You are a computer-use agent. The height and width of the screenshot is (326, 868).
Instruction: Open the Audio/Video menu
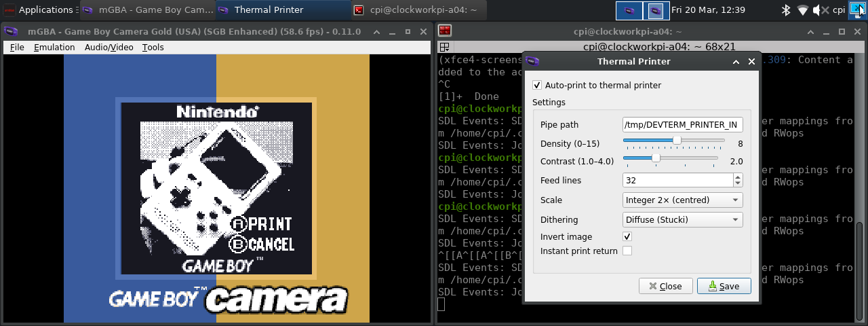click(108, 48)
